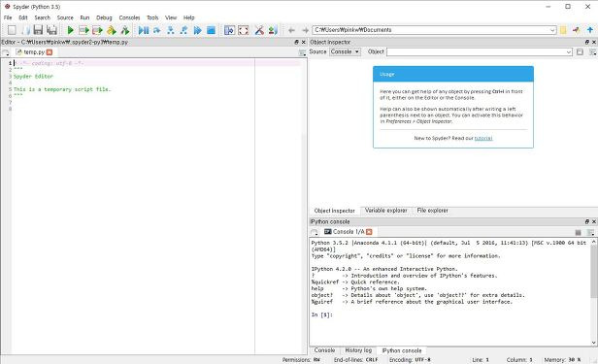598x364 pixels.
Task: Expand working directory path dropdown
Action: [x=552, y=30]
